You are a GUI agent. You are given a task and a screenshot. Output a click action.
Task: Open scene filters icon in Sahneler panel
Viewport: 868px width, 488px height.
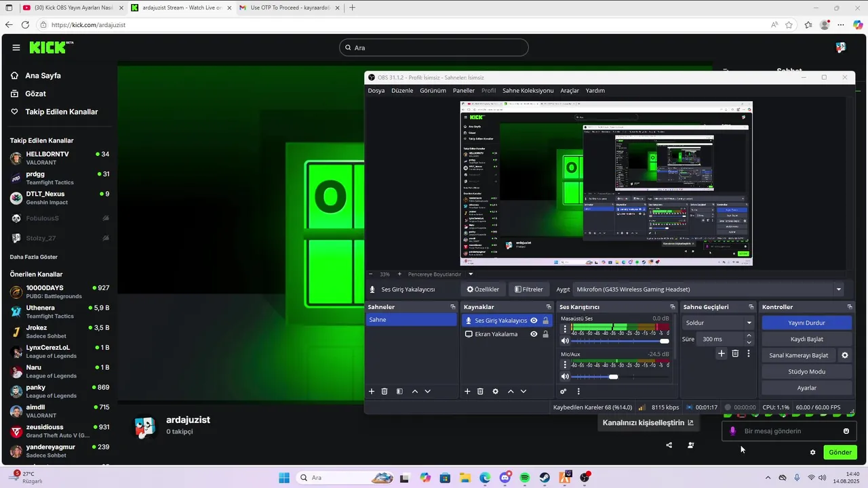tap(399, 391)
